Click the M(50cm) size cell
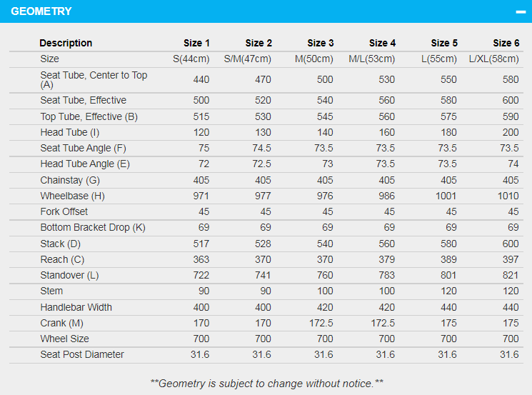This screenshot has height=395, width=532. [x=313, y=59]
